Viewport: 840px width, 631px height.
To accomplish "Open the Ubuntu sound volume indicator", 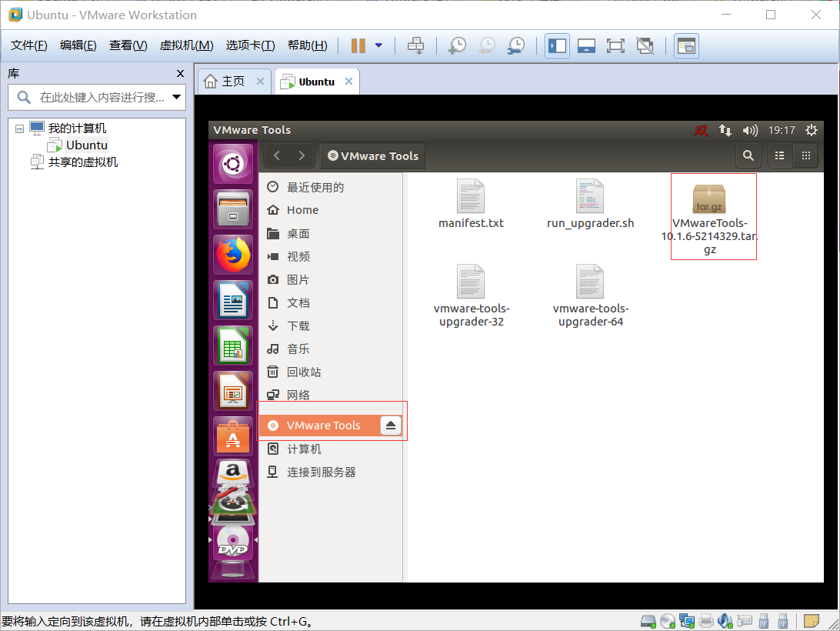I will 750,130.
